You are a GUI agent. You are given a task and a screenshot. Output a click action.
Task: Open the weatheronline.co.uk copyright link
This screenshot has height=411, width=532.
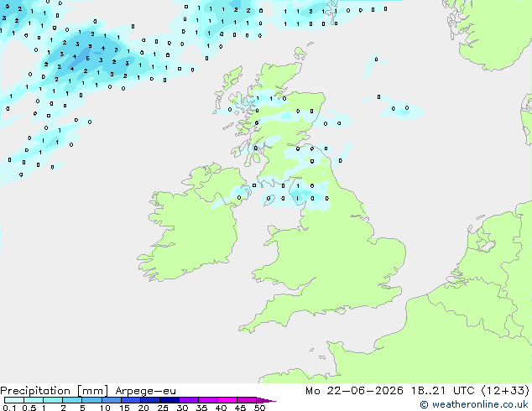tap(474, 404)
